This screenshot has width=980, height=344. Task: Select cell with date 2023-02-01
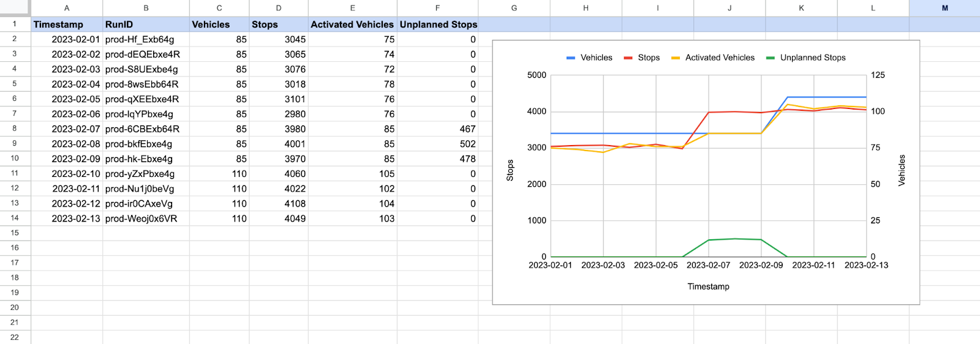(67, 39)
